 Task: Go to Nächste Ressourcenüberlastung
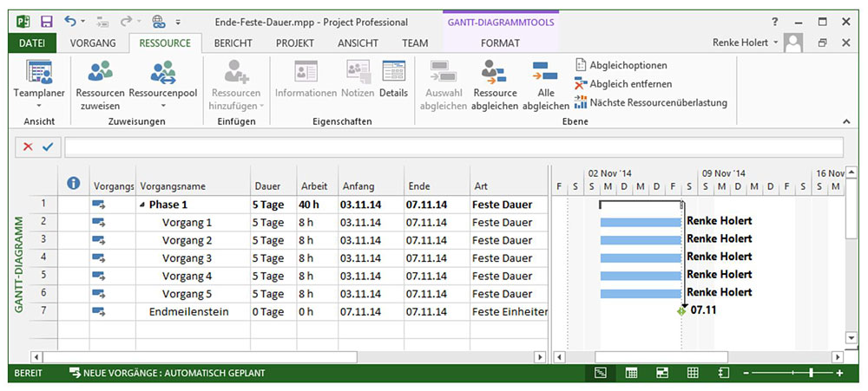(651, 102)
